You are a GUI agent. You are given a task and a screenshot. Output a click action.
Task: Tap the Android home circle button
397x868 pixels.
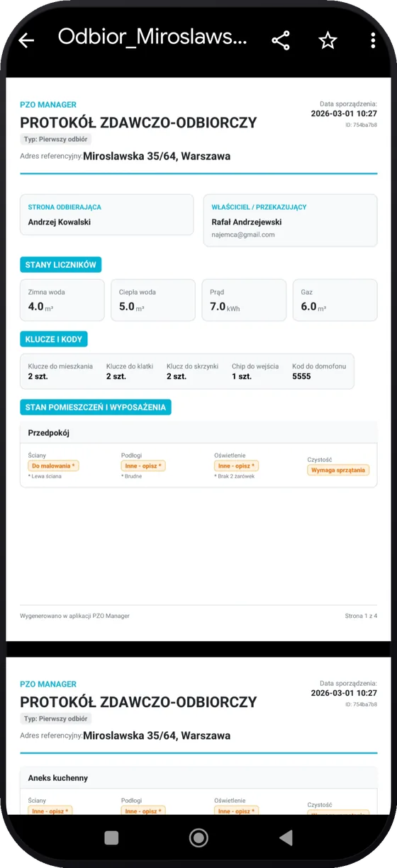(x=198, y=838)
